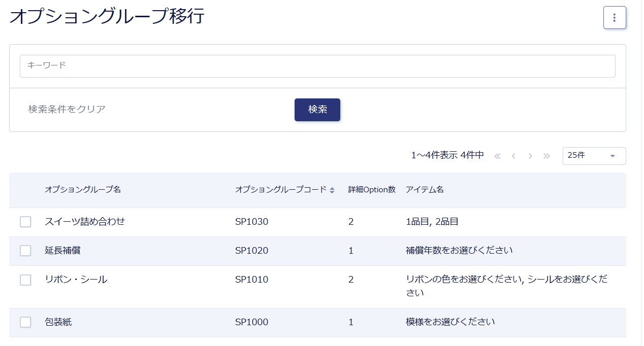Click the 検索 search button
Image resolution: width=644 pixels, height=346 pixels.
point(317,110)
